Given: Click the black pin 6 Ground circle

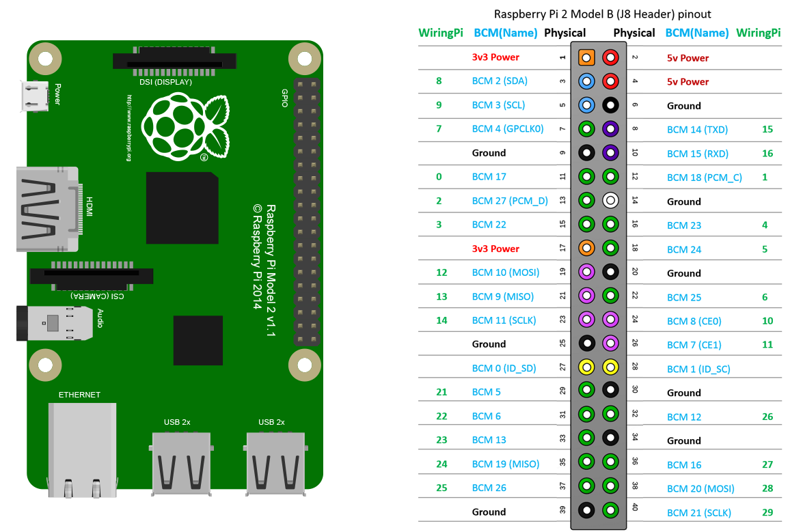Looking at the screenshot, I should pos(610,105).
